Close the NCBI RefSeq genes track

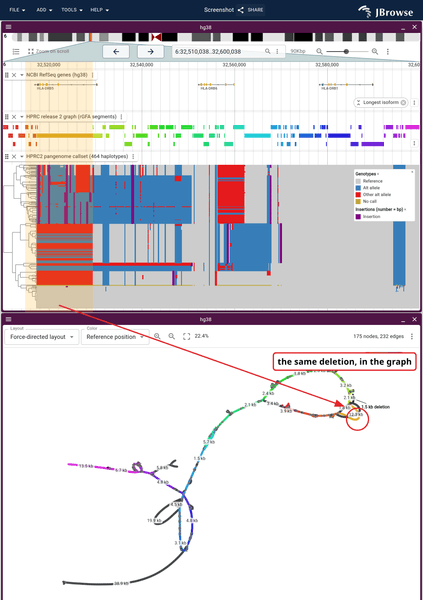[x=14, y=75]
